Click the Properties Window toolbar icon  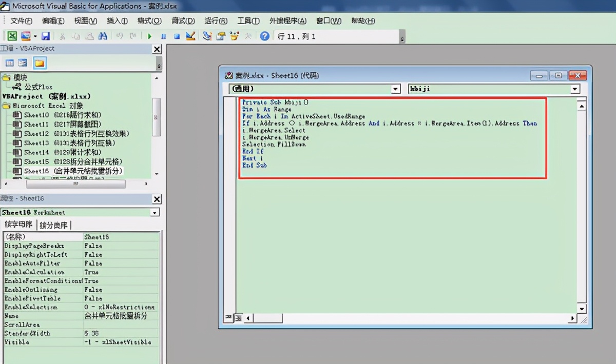pos(221,36)
